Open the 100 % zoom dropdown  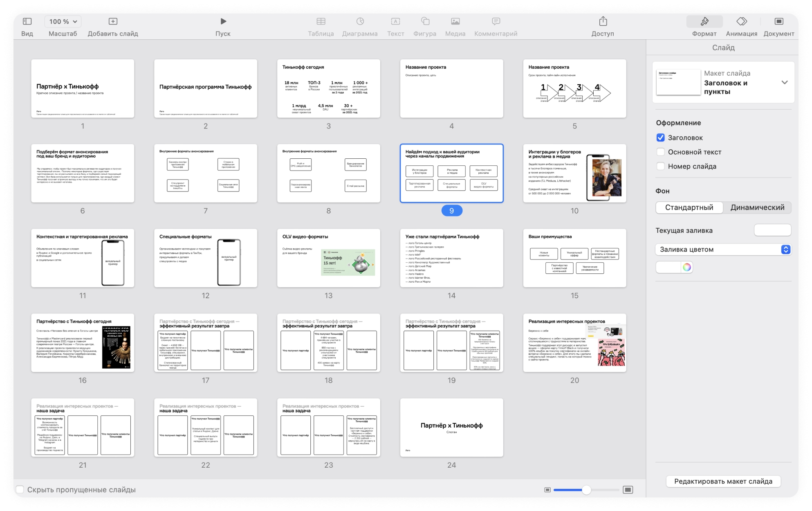pos(63,21)
